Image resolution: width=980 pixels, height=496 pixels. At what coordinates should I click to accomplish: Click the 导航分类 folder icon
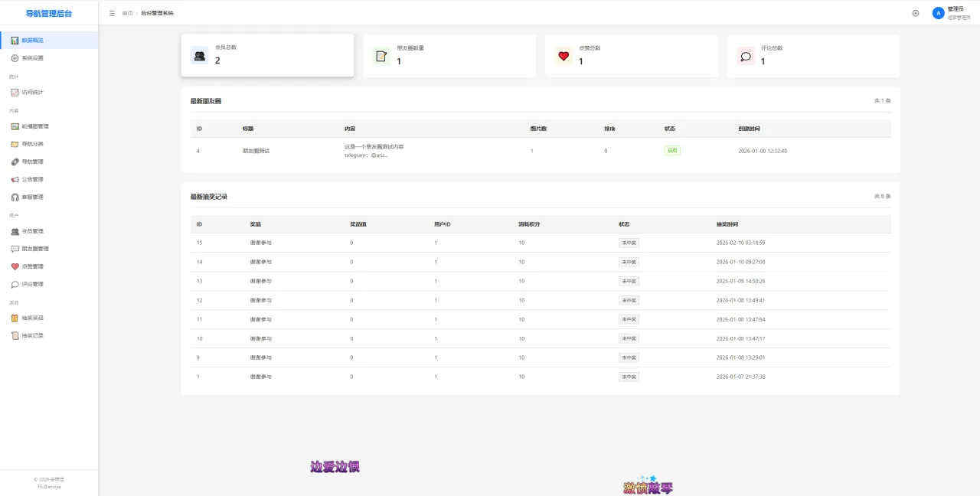pos(15,144)
